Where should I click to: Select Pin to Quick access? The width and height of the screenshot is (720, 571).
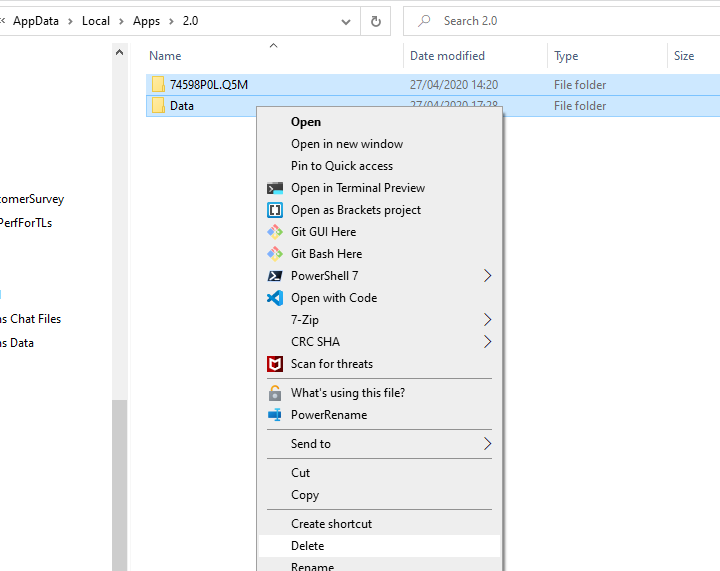pyautogui.click(x=379, y=166)
